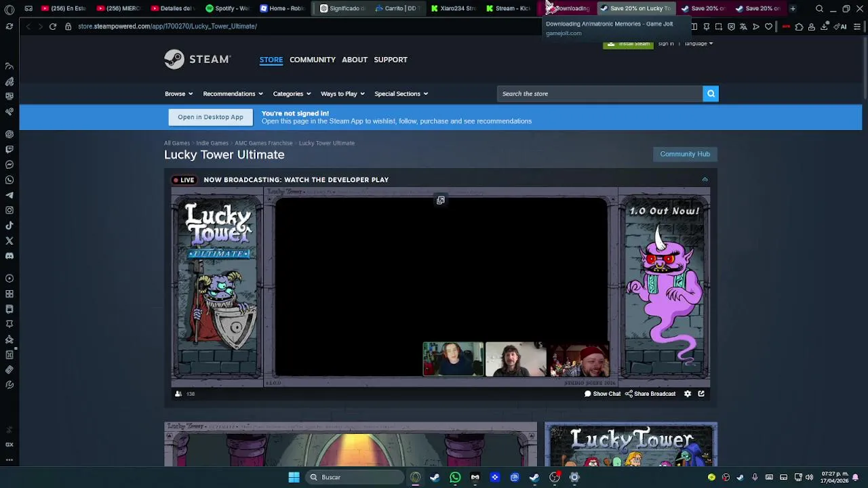Image resolution: width=868 pixels, height=488 pixels.
Task: Click the Opera menu logo icon
Action: [9, 9]
